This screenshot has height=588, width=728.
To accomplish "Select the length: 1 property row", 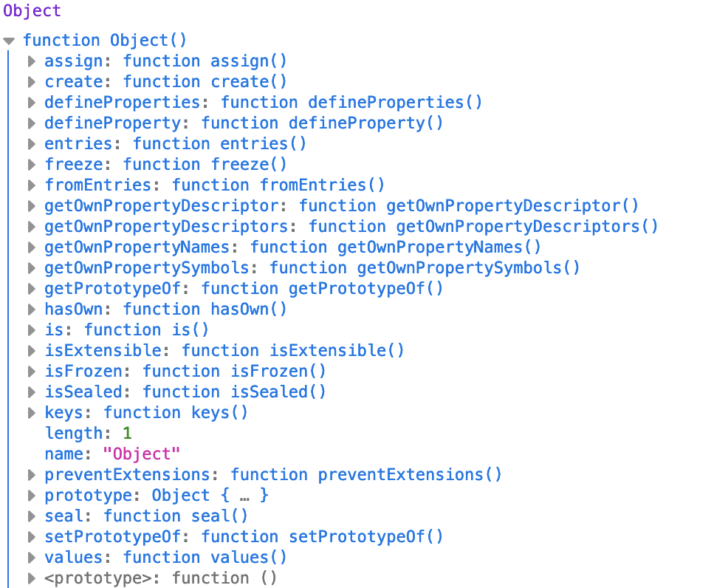I will (88, 434).
